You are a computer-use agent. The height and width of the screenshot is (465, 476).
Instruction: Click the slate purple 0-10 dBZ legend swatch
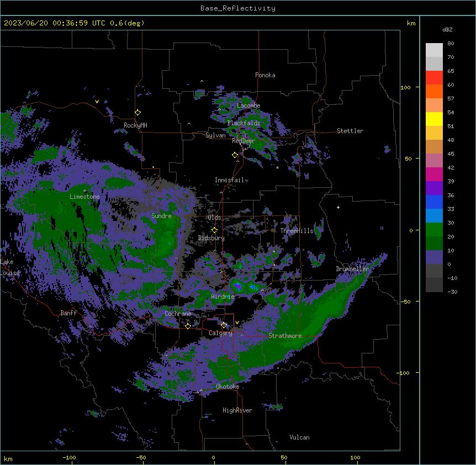tap(434, 257)
